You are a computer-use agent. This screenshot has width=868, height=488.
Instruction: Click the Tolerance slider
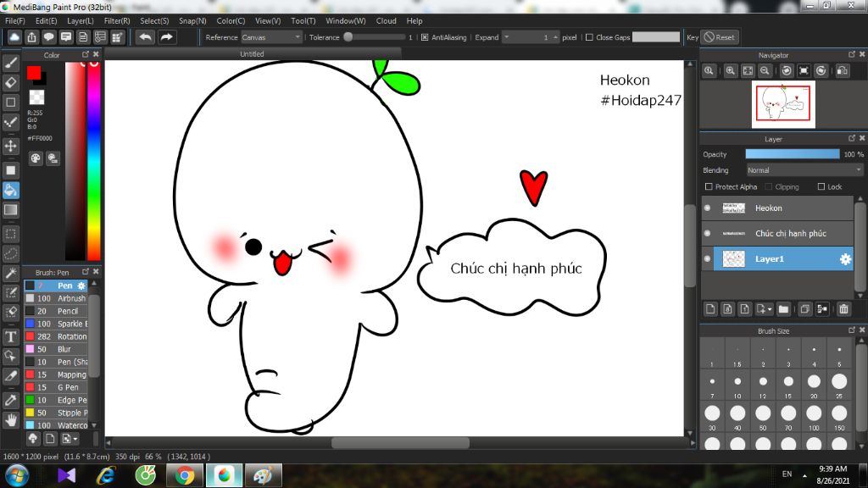coord(376,37)
